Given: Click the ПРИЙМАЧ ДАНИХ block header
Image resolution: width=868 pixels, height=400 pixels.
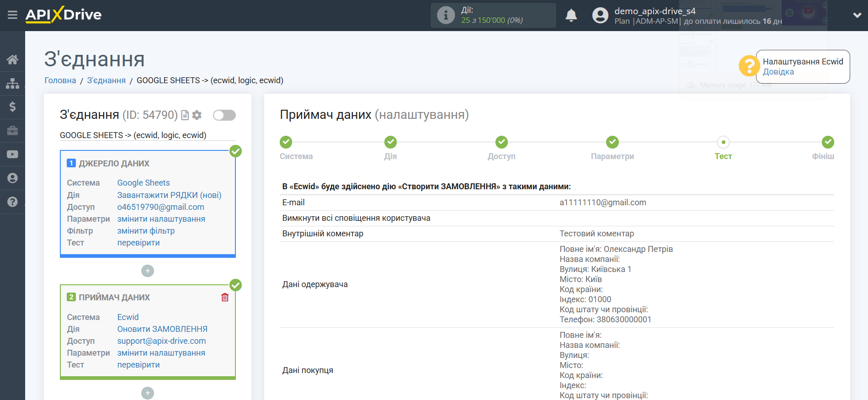Looking at the screenshot, I should [x=114, y=298].
